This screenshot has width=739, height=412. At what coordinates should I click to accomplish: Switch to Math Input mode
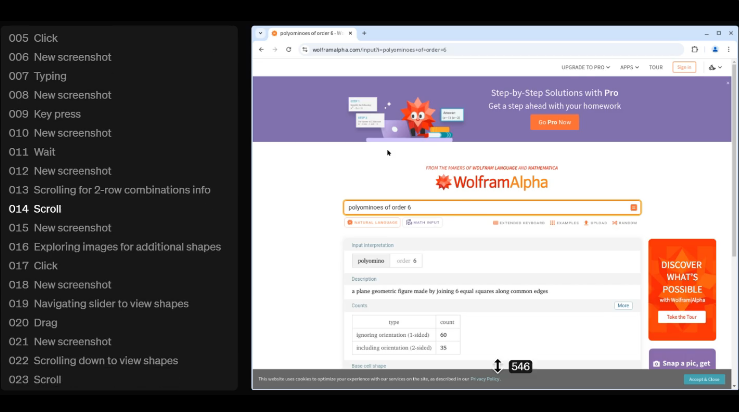click(x=425, y=222)
